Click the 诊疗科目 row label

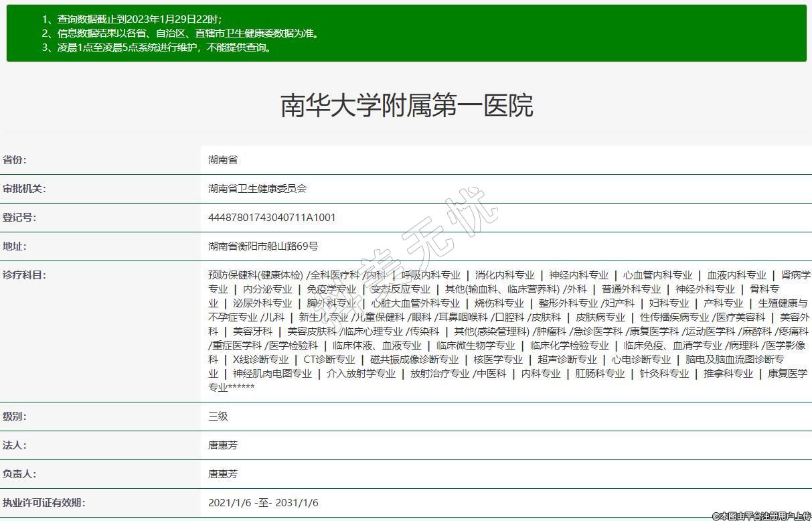pyautogui.click(x=24, y=275)
